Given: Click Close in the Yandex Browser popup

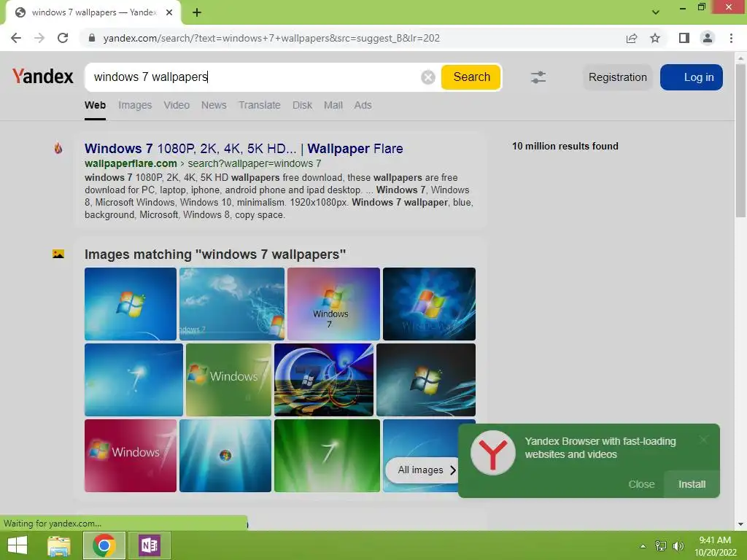Looking at the screenshot, I should point(641,484).
